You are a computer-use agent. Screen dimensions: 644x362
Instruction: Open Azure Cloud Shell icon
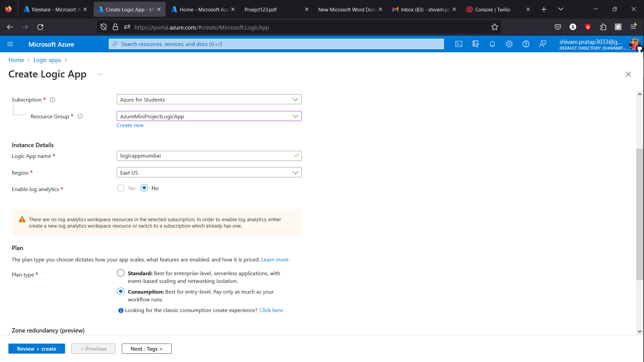point(459,44)
